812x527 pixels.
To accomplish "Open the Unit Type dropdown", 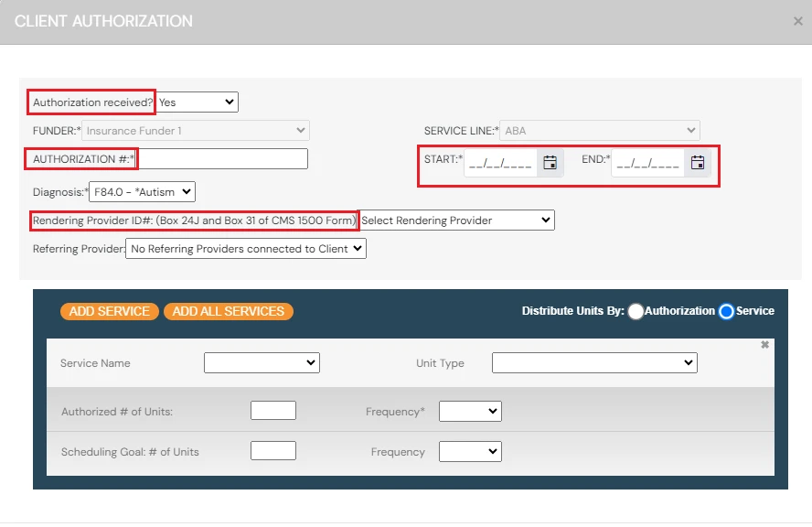I will (x=594, y=362).
